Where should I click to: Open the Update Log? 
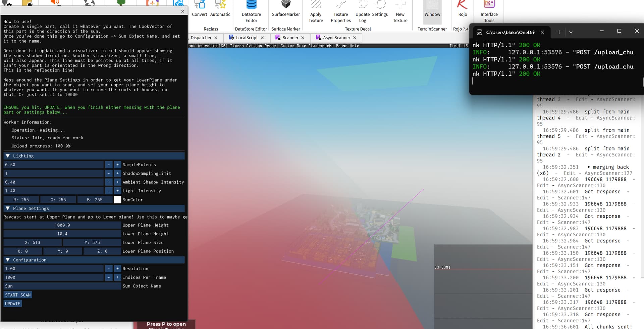tap(363, 11)
